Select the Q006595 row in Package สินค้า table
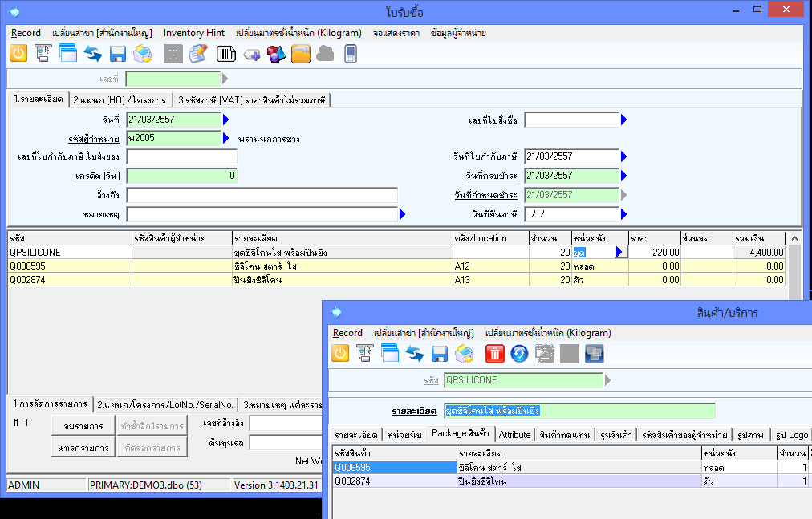Viewport: 812px width, 519px height. click(x=393, y=468)
